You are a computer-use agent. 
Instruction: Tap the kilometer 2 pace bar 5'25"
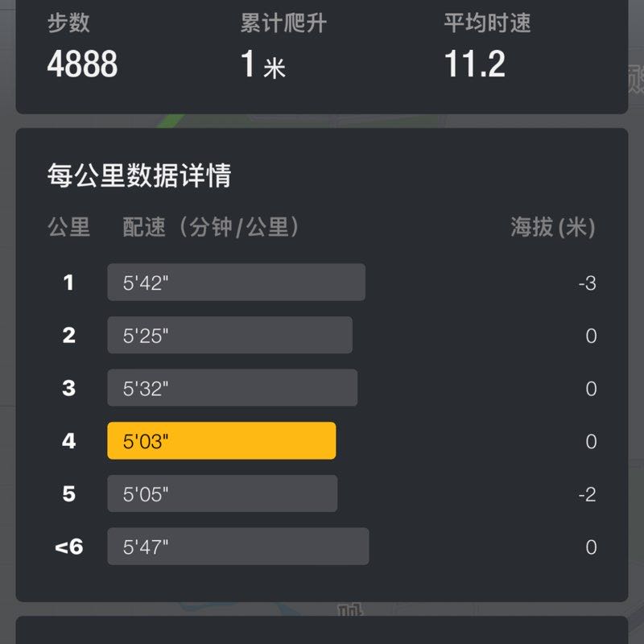point(229,335)
